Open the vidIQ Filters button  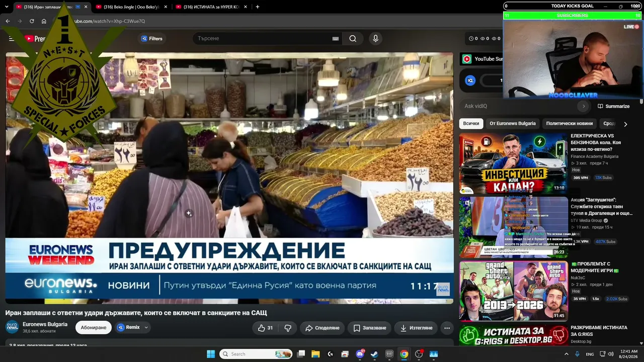(x=152, y=39)
